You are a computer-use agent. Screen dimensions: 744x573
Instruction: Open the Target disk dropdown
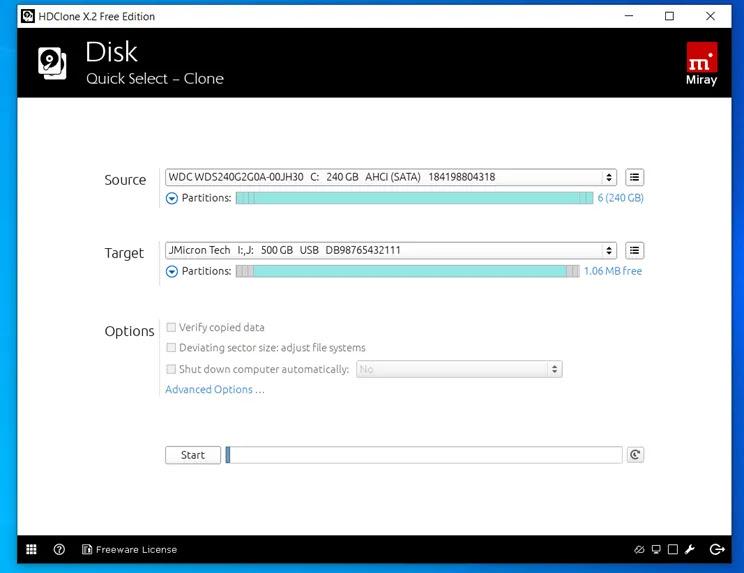(x=391, y=250)
